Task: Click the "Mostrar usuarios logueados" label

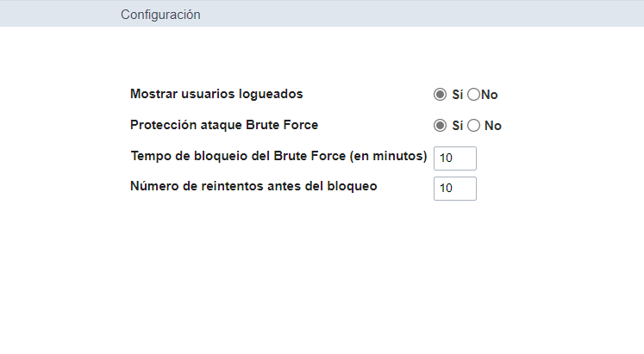Action: (x=216, y=93)
